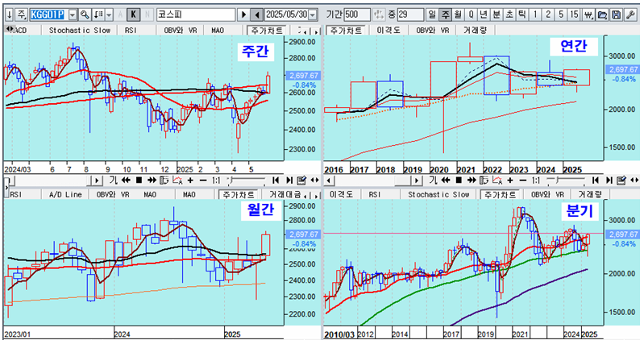This screenshot has height=340, width=644.
Task: Open the 2025/05/30 date dropdown
Action: pyautogui.click(x=313, y=15)
